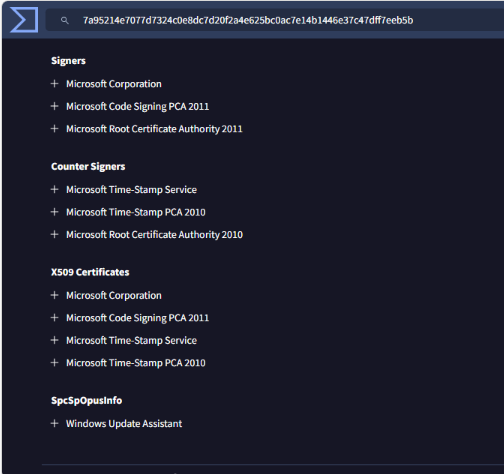This screenshot has width=504, height=474.
Task: Expand Microsoft Root Certificate Authority 2011
Action: (55, 129)
